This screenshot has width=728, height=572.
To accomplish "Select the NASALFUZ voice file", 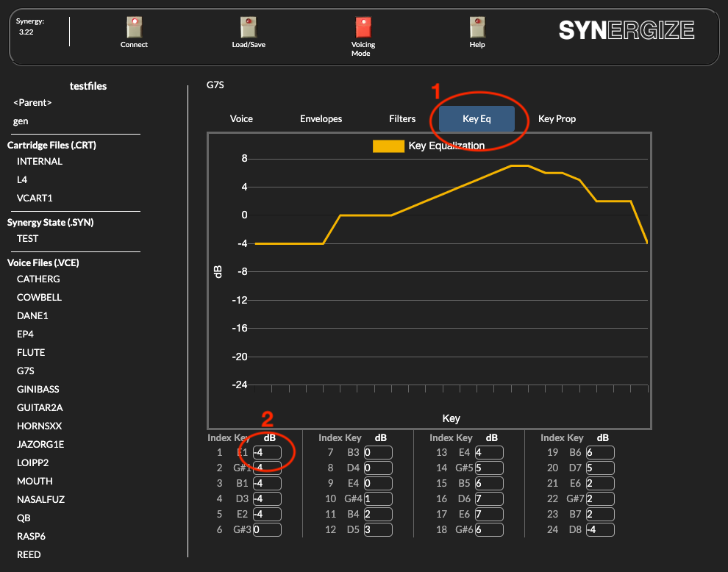I will (x=41, y=499).
